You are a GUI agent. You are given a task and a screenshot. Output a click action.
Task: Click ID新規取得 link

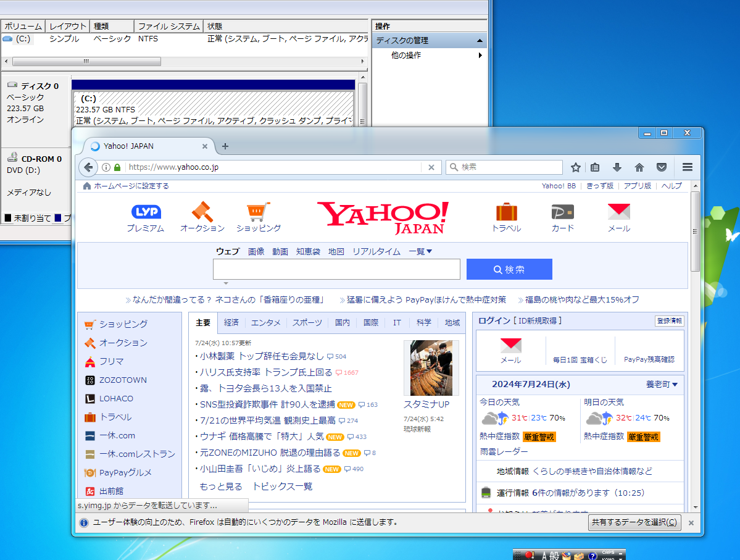538,320
